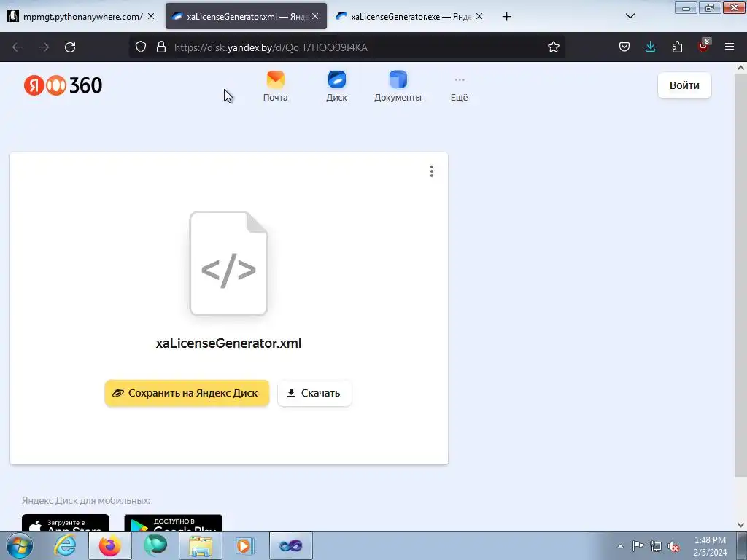Screen dimensions: 747x560
Task: Open the Firefox downloads panel
Action: pos(650,47)
